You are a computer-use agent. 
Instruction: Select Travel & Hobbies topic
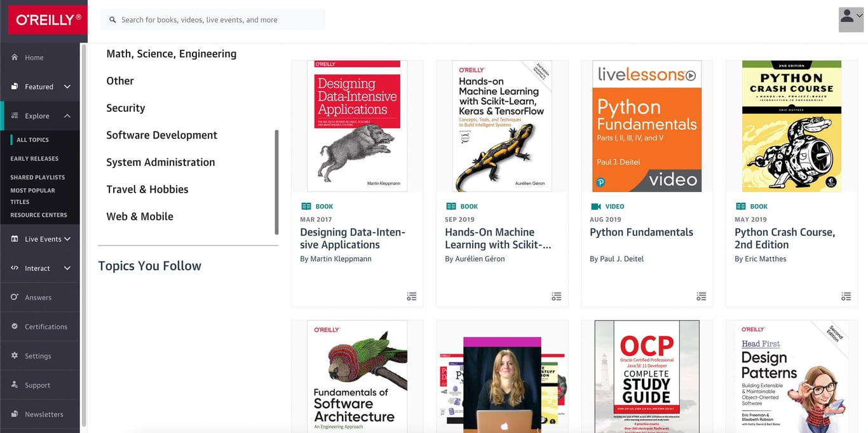coord(147,189)
